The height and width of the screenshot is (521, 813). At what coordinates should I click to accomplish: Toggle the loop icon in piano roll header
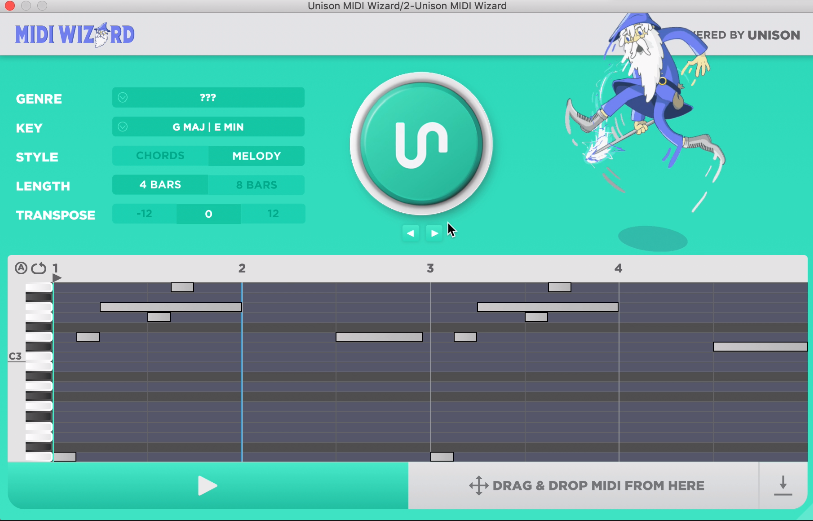pyautogui.click(x=39, y=268)
